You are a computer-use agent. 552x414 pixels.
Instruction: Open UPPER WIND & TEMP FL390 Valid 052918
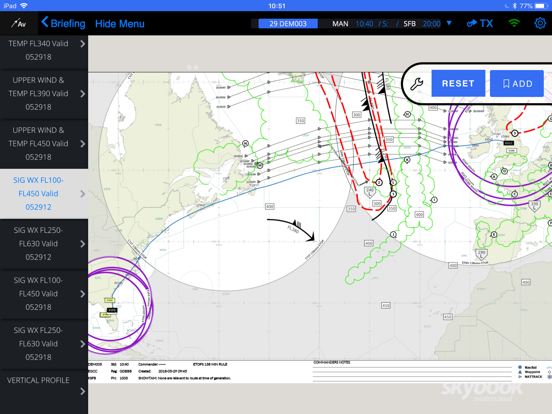44,94
